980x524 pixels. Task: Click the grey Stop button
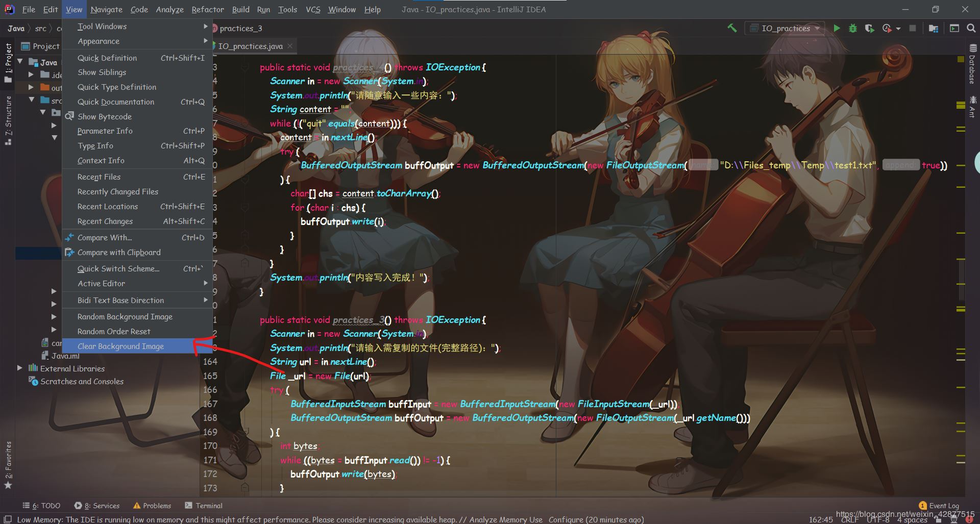913,29
